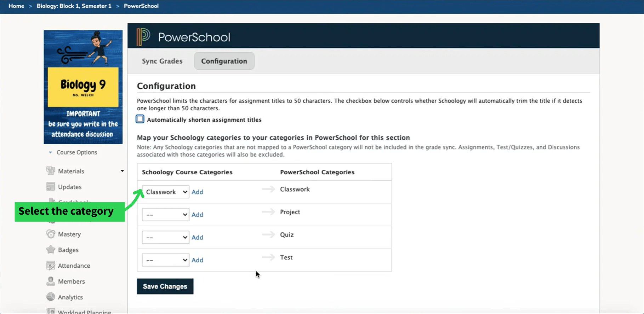The height and width of the screenshot is (314, 644).
Task: Click the Badges star icon
Action: coord(51,250)
